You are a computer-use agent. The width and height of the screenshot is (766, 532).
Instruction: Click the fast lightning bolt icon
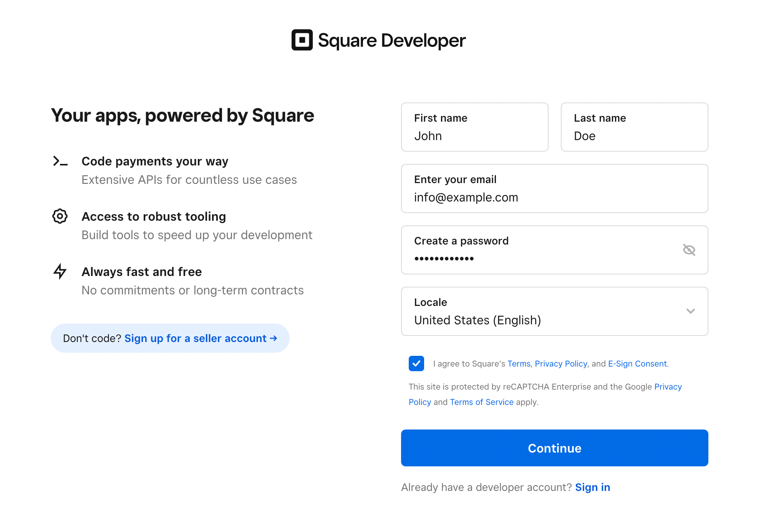[x=61, y=271]
